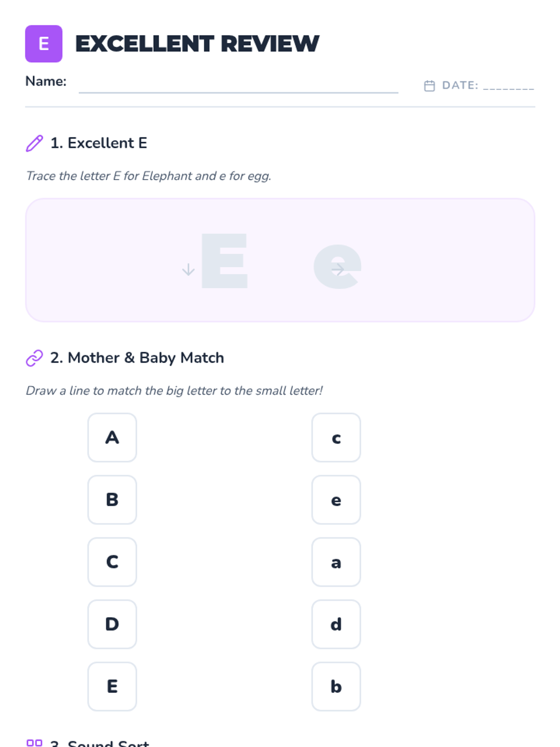Click the Name input line
Viewport: 560px width, 747px height.
tap(238, 86)
